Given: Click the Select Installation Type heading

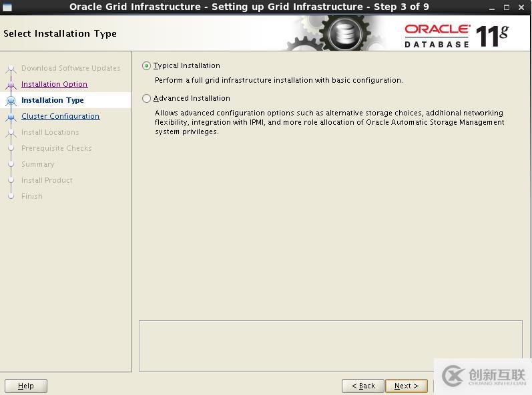Looking at the screenshot, I should [x=60, y=33].
